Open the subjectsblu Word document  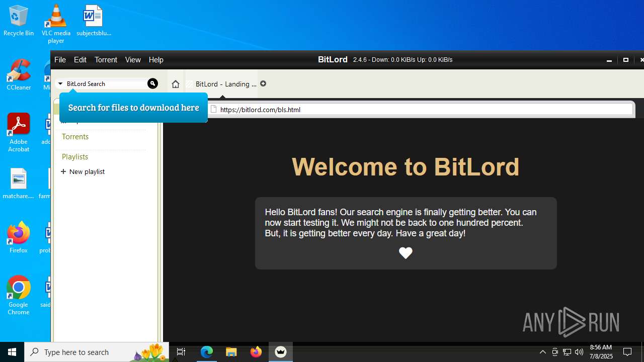[x=94, y=21]
